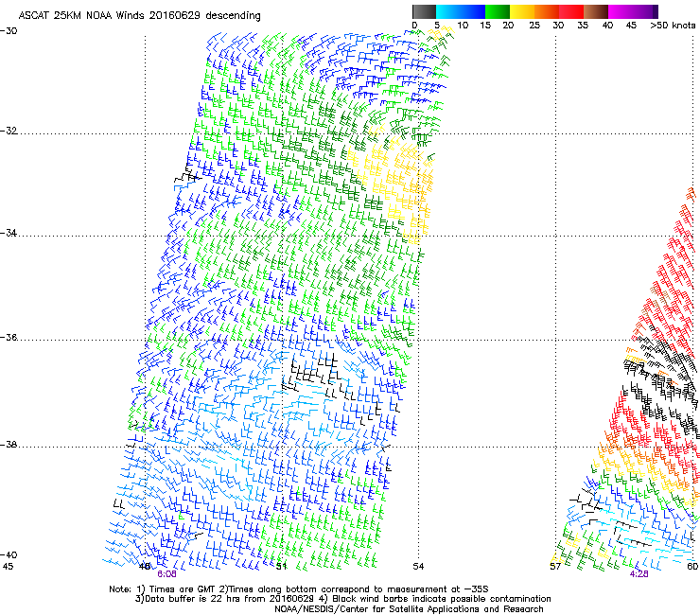Click the purple swath time 4:28
This screenshot has height=615, width=700.
[639, 574]
